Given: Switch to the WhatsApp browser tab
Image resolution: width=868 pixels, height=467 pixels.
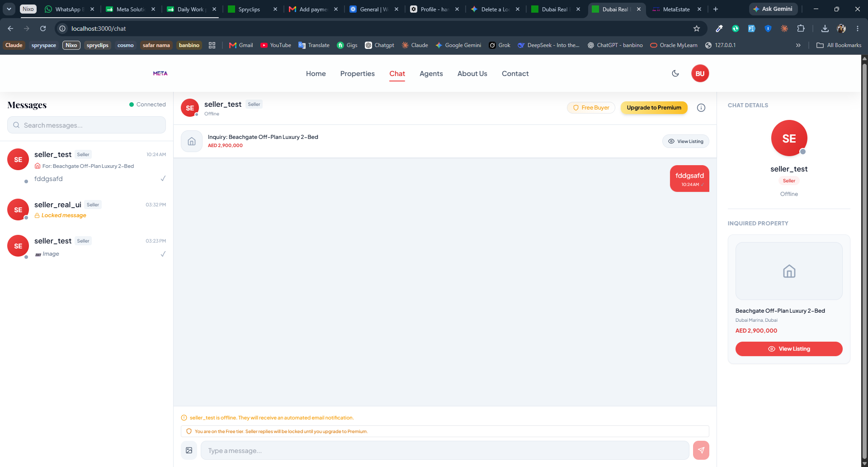Looking at the screenshot, I should point(69,9).
